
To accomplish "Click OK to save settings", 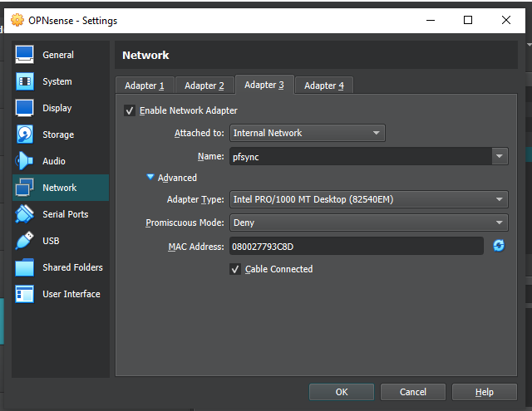I will (x=342, y=392).
